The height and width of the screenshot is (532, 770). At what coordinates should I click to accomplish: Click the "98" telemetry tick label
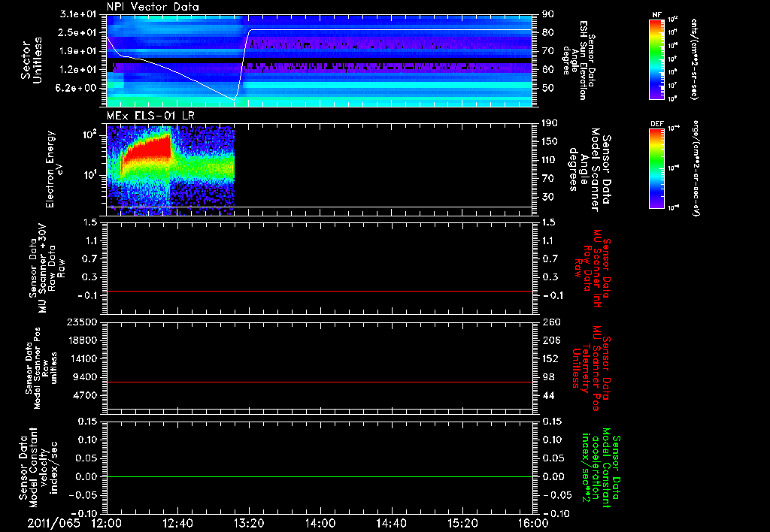coord(548,377)
